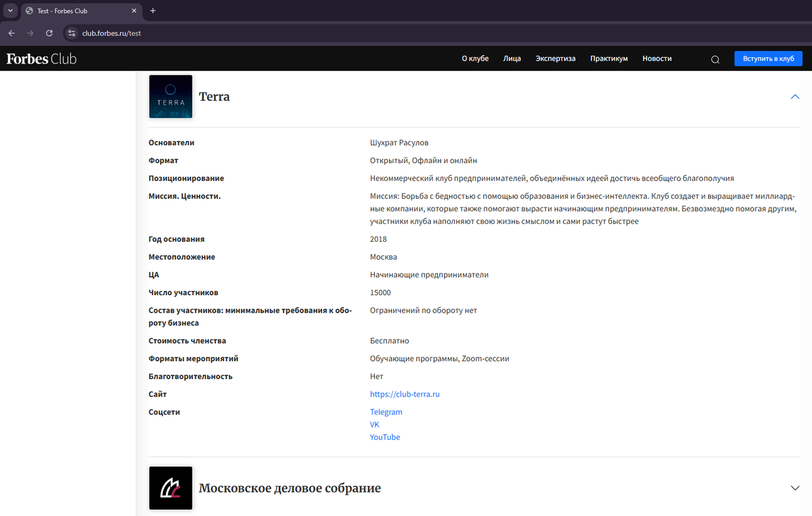The image size is (812, 516).
Task: Click the Соцсети row label
Action: [164, 412]
